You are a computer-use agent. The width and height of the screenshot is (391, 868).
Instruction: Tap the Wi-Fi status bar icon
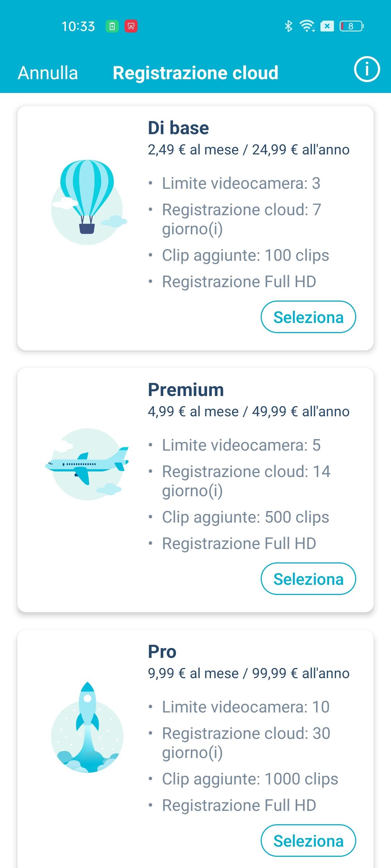pyautogui.click(x=307, y=26)
